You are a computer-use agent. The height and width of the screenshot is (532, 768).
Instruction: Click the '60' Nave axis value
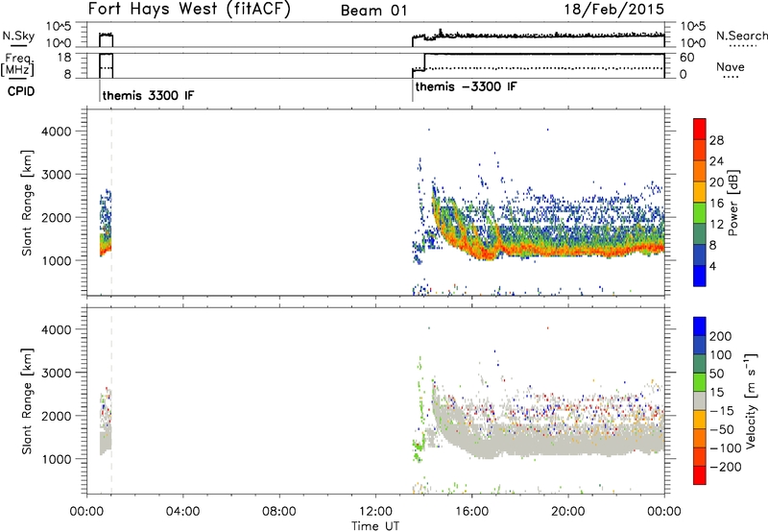click(686, 58)
